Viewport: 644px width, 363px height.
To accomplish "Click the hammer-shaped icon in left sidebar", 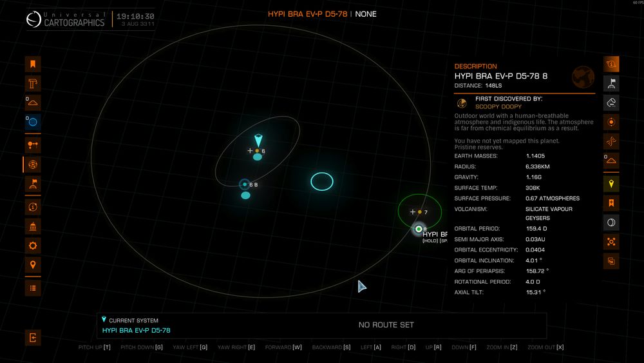I will click(33, 83).
